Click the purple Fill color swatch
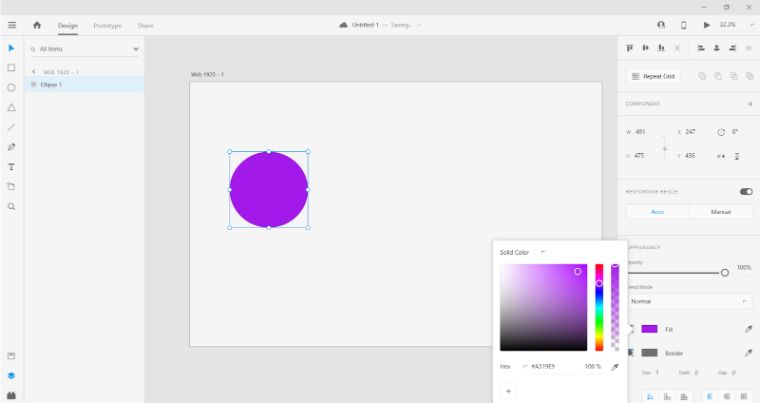Screen dimensions: 760x403 coord(649,329)
